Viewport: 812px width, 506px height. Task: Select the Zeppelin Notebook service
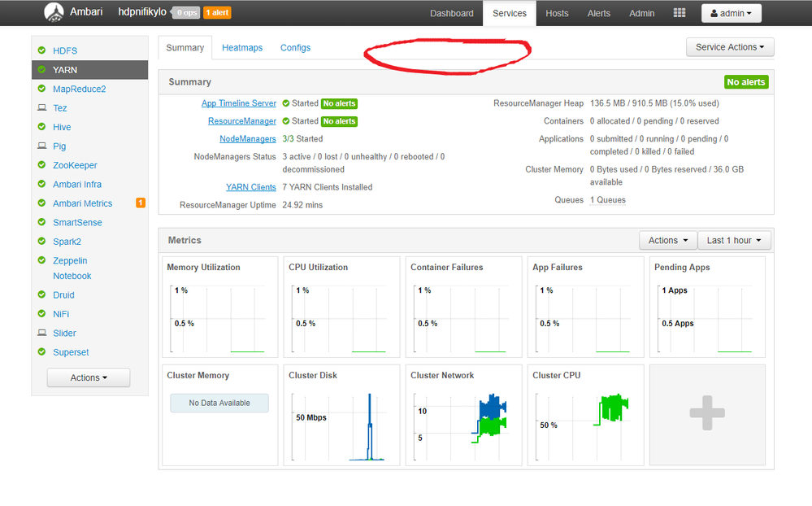[72, 268]
